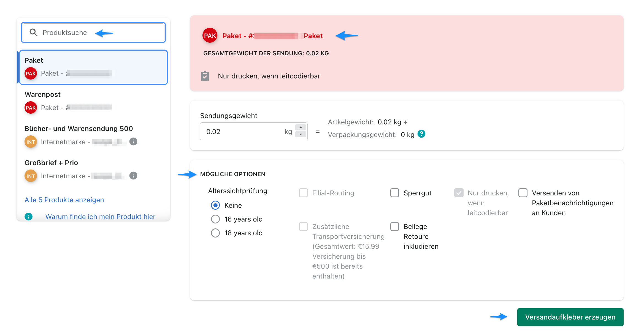
Task: Click the PAK badge under Warenpost
Action: coord(31,108)
